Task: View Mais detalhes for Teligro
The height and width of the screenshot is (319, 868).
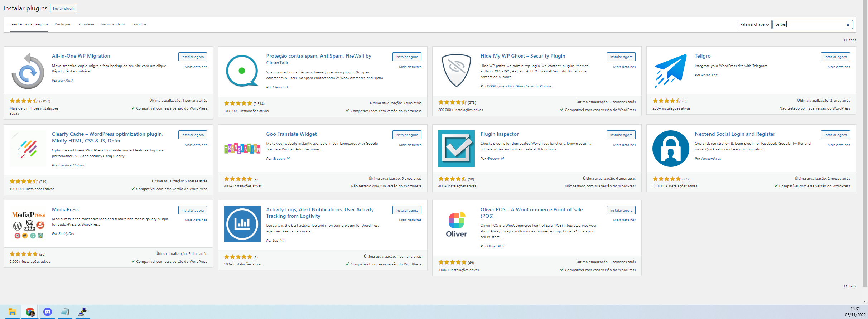Action: point(839,67)
